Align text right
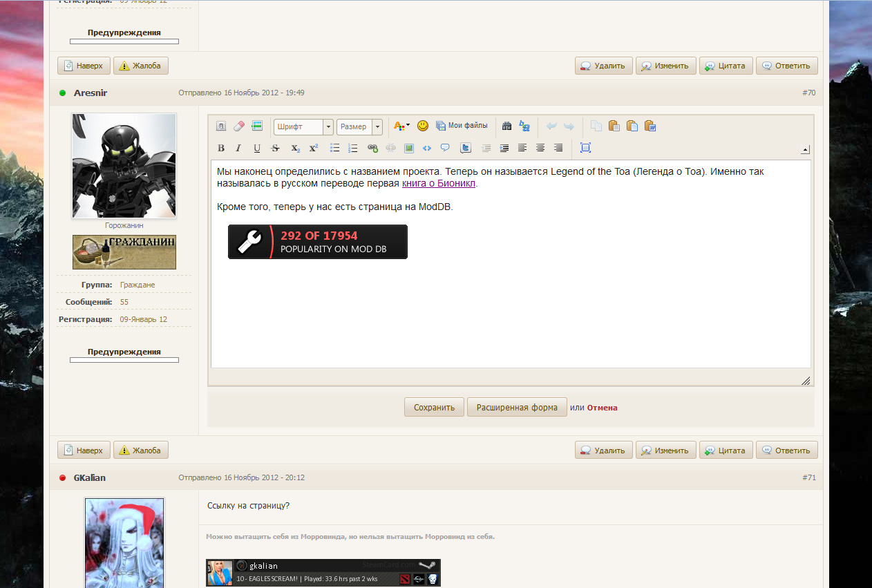This screenshot has height=588, width=872. click(558, 148)
